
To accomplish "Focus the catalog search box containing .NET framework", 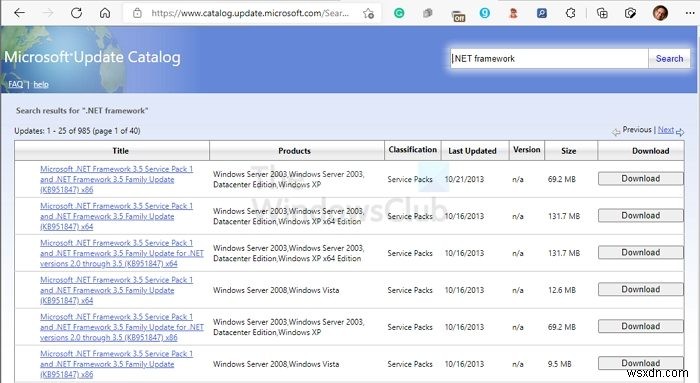I will click(549, 58).
